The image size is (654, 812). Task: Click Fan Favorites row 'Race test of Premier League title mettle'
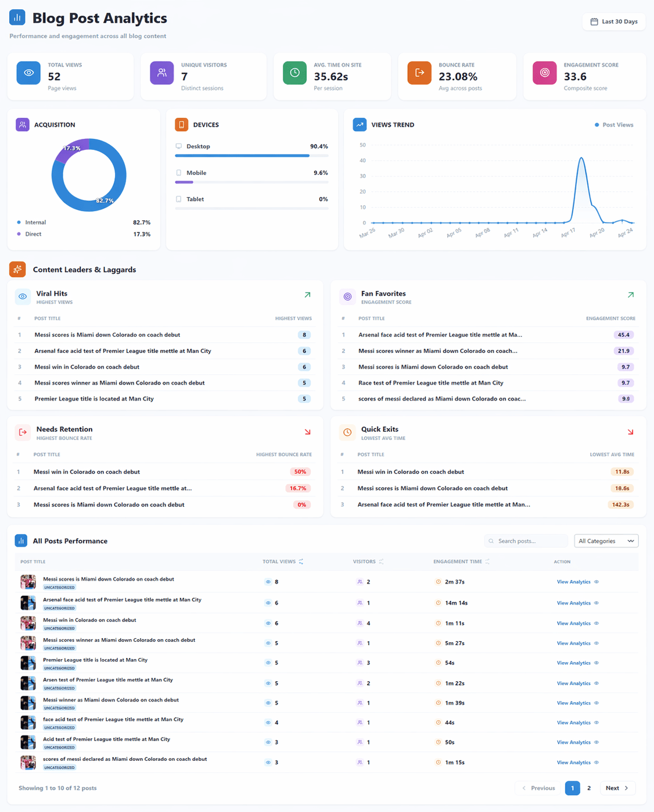point(488,383)
